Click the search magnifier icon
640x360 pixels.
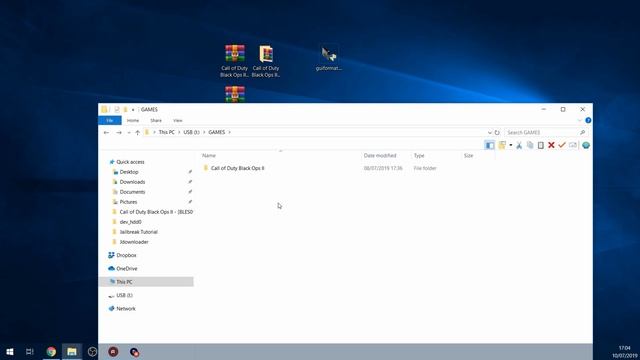[x=582, y=132]
